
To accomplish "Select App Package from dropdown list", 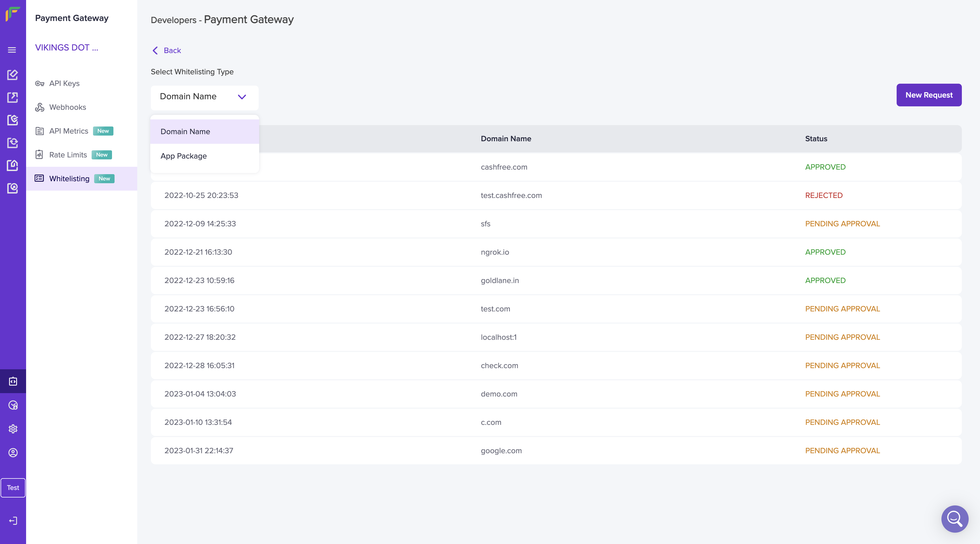I will (184, 156).
